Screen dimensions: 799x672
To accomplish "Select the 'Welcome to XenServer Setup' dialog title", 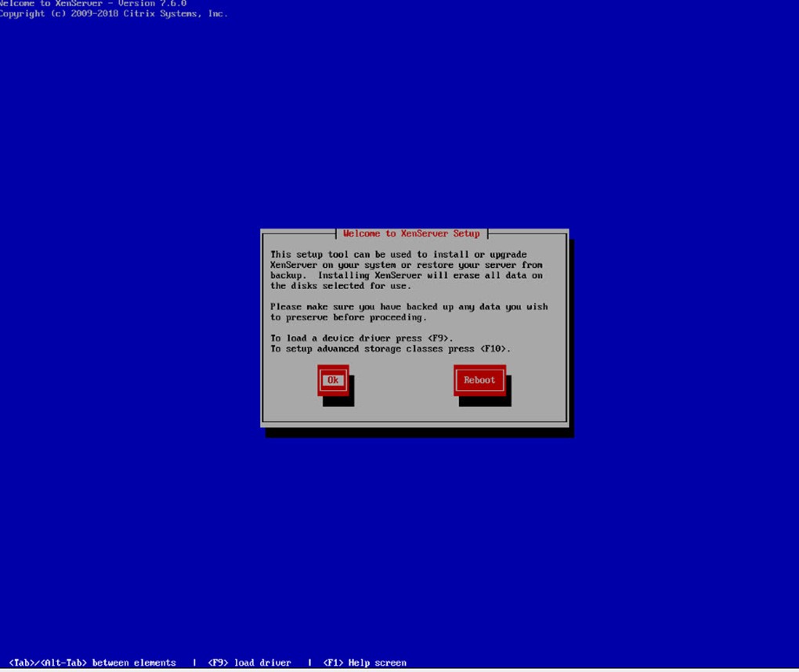I will tap(411, 233).
